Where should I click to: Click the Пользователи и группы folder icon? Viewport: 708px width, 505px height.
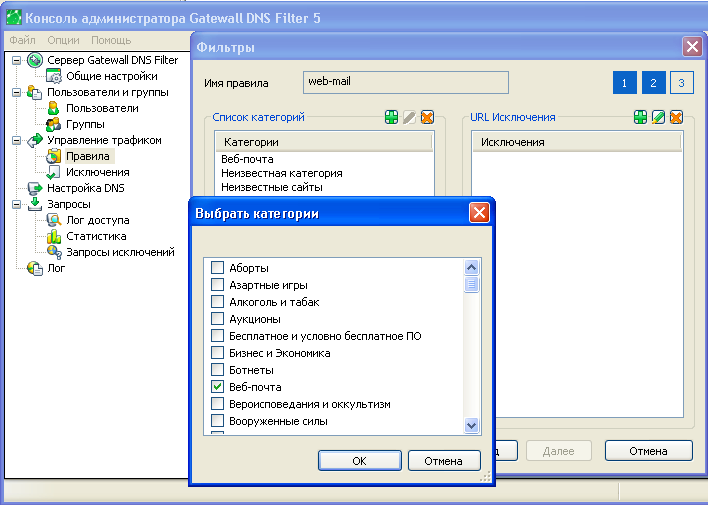coord(35,92)
